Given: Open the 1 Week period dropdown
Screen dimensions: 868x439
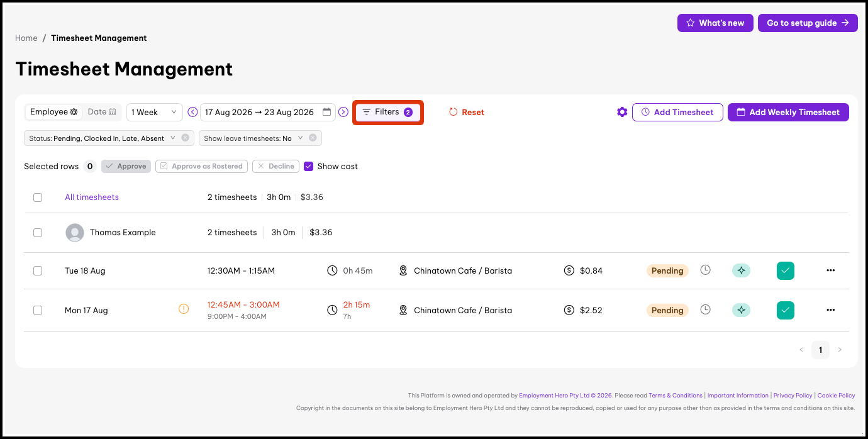Looking at the screenshot, I should [x=155, y=112].
